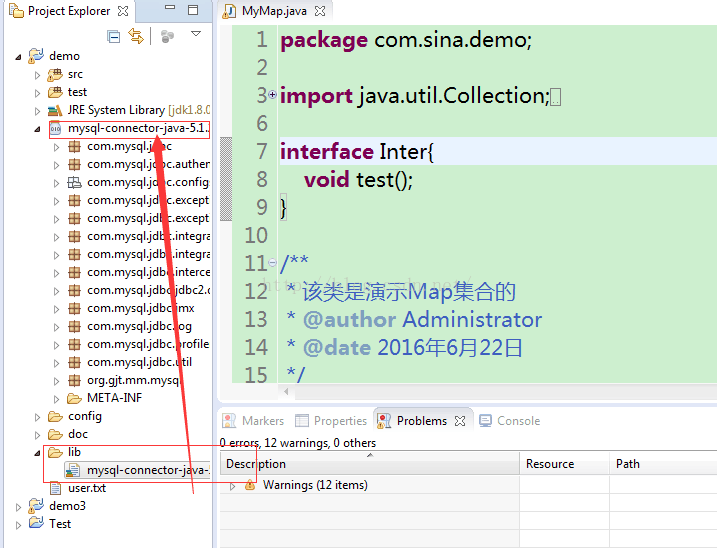
Task: Expand the com.mysql.jdbc.jmx package
Action: tap(57, 309)
